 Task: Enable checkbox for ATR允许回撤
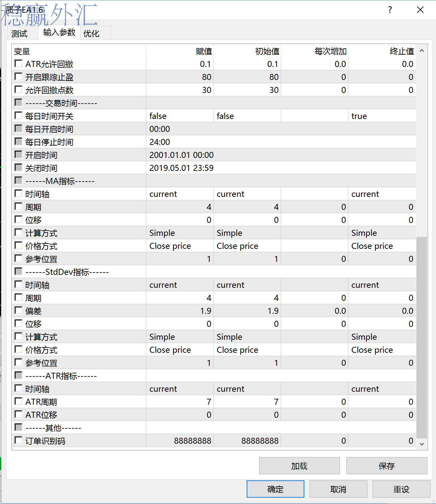(x=19, y=63)
